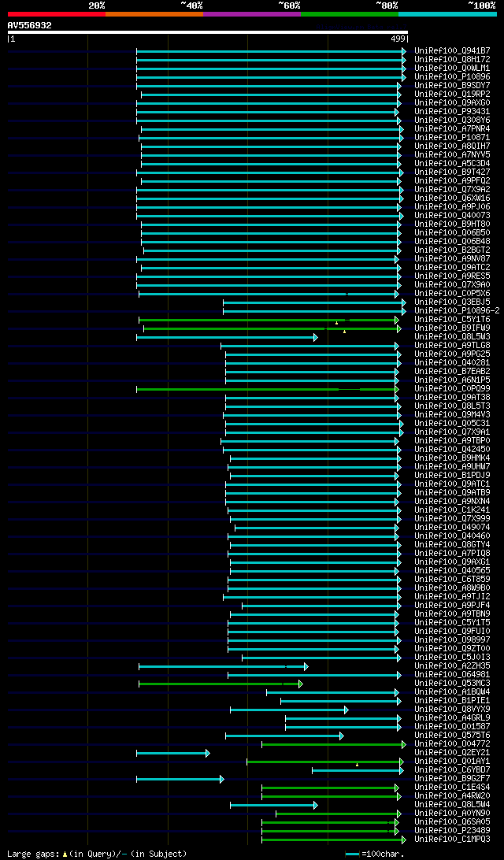Select label UniRef100_Q8L5T3
Screen dimensions: 504x860
pos(453,406)
